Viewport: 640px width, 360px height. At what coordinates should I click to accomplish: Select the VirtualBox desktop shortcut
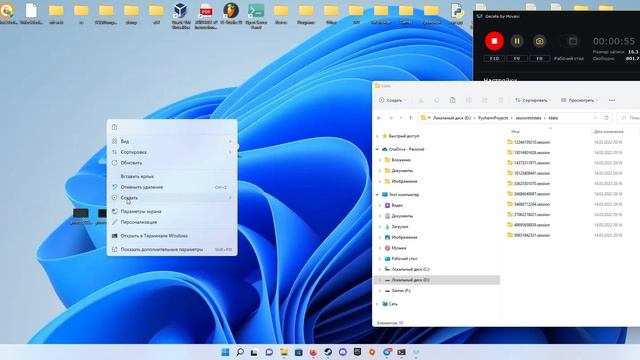click(x=180, y=15)
